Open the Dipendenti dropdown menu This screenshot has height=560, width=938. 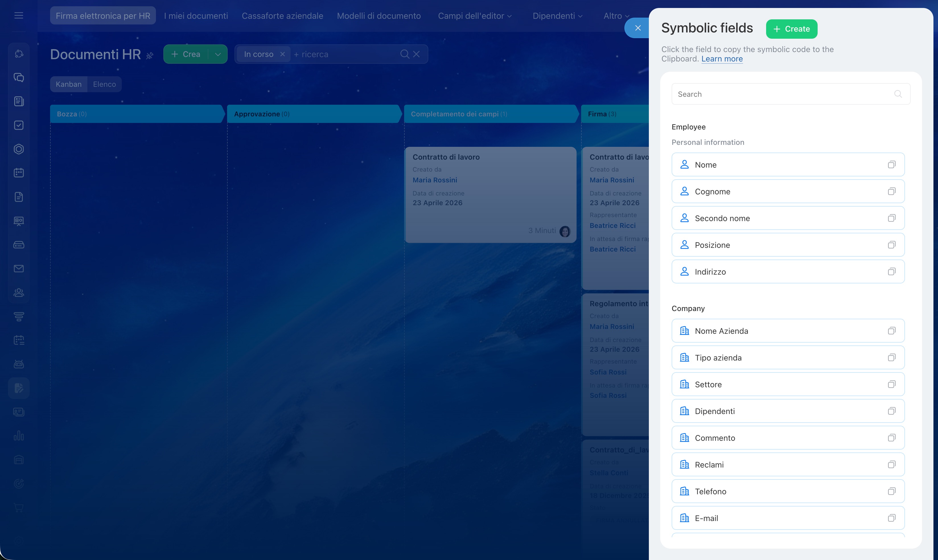tap(557, 16)
